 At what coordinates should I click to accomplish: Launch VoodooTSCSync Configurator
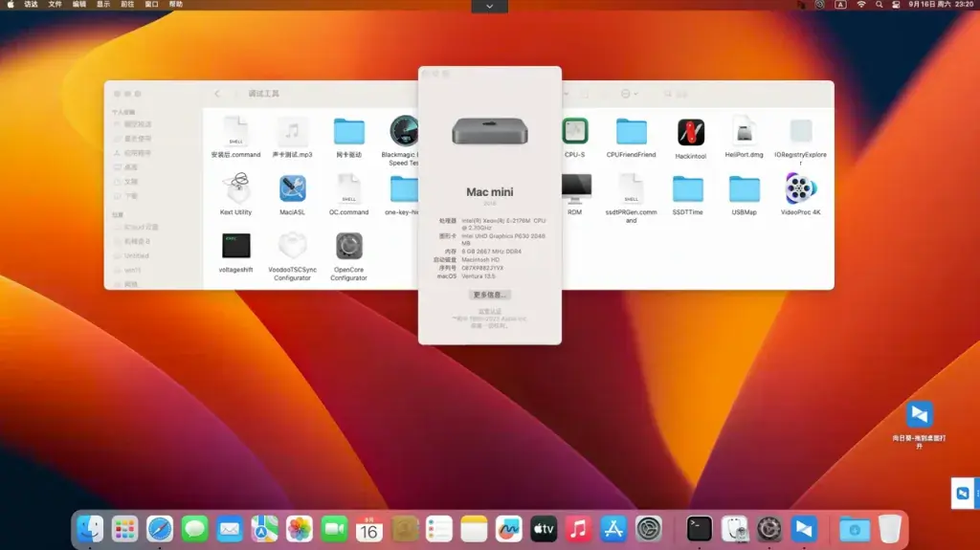click(x=292, y=246)
